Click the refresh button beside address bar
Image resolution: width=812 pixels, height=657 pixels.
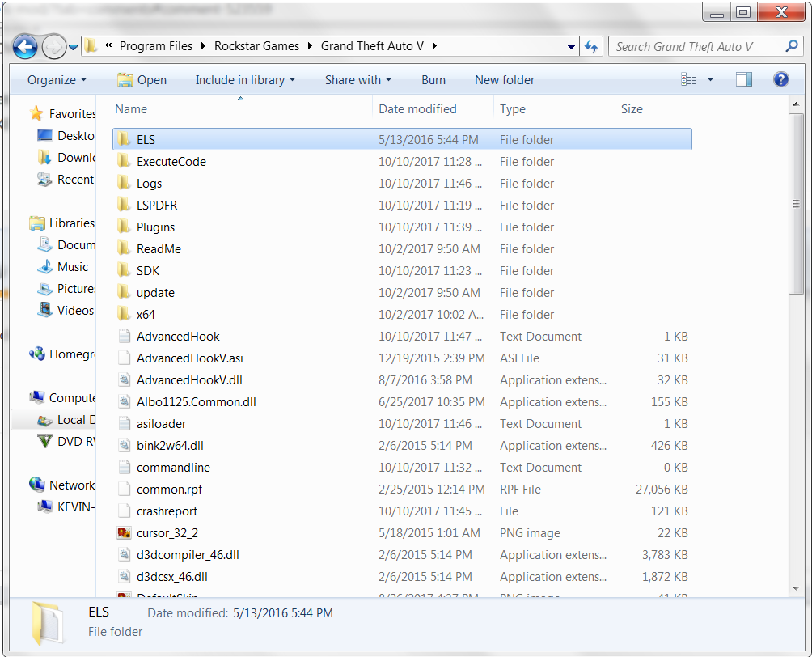tap(591, 47)
